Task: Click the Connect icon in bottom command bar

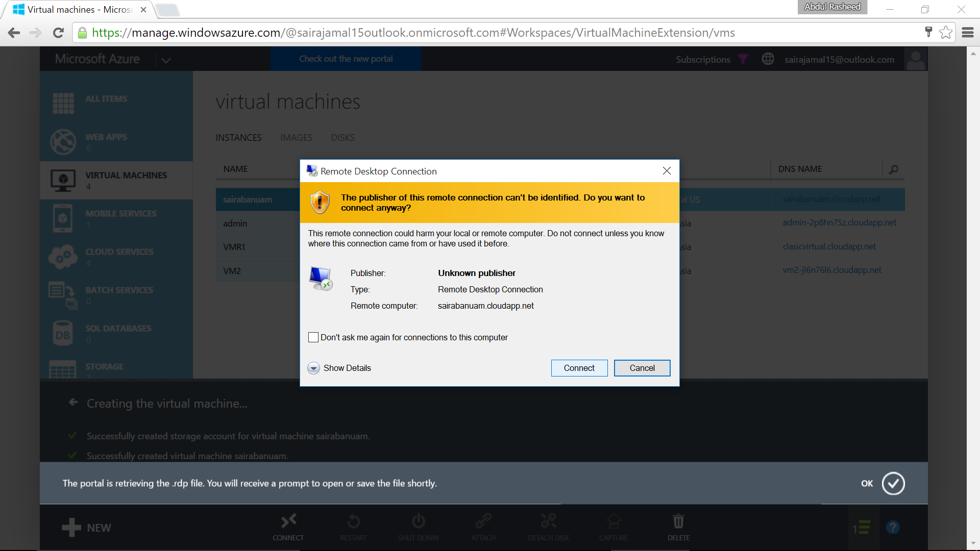Action: coord(288,521)
